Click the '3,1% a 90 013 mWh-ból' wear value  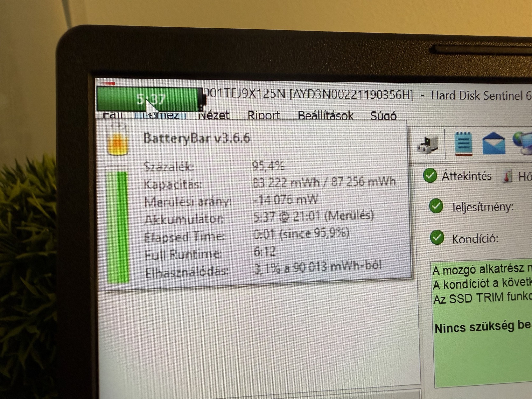point(318,267)
